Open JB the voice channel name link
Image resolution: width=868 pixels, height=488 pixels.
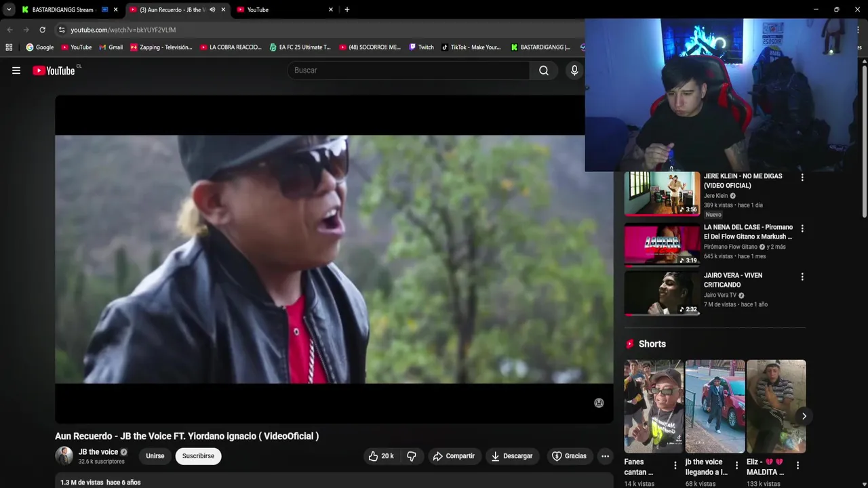pos(98,452)
